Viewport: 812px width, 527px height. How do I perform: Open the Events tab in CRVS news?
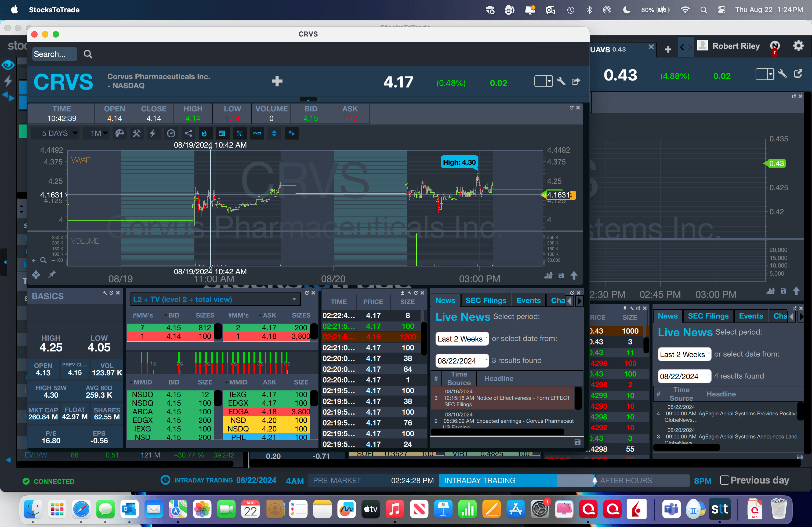(528, 300)
